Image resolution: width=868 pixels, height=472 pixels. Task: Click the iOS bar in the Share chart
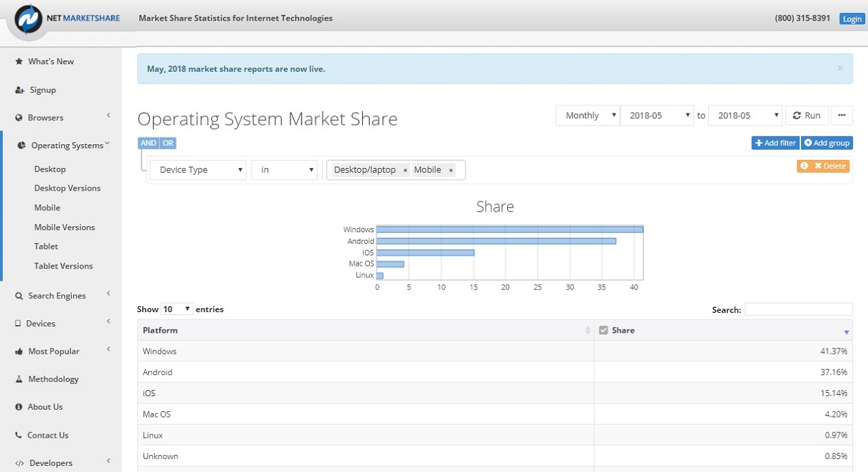[x=425, y=253]
